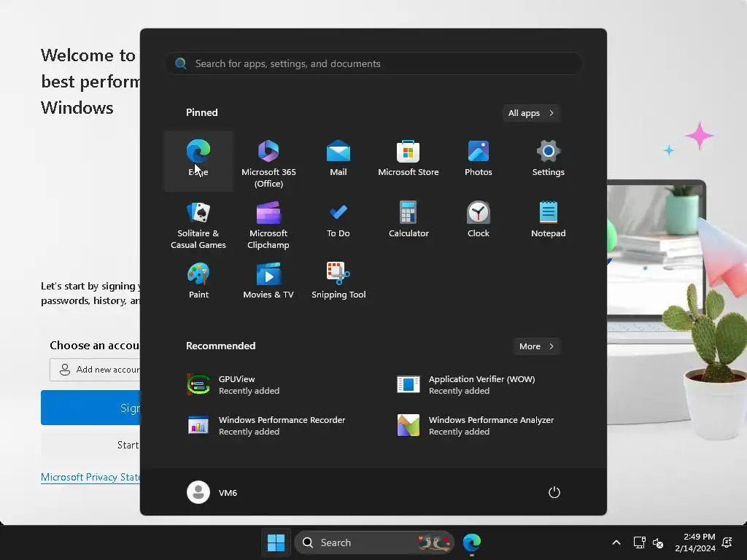747x560 pixels.
Task: Launch the Photos app
Action: [x=479, y=161]
